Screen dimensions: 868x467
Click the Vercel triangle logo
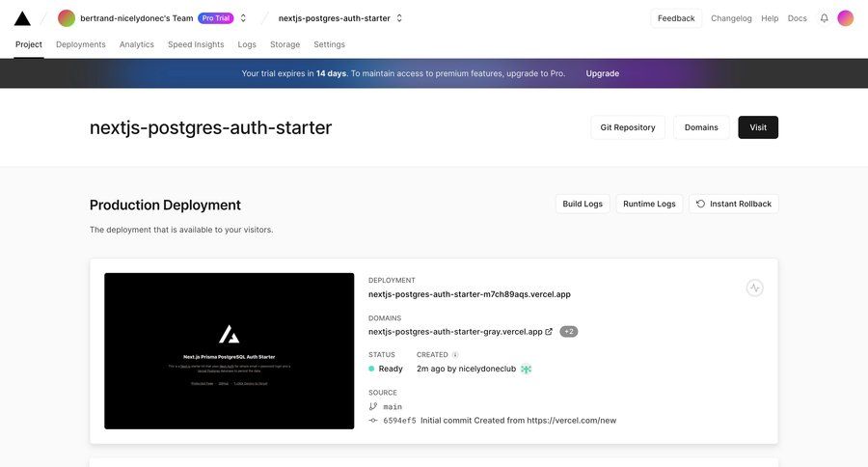point(22,18)
